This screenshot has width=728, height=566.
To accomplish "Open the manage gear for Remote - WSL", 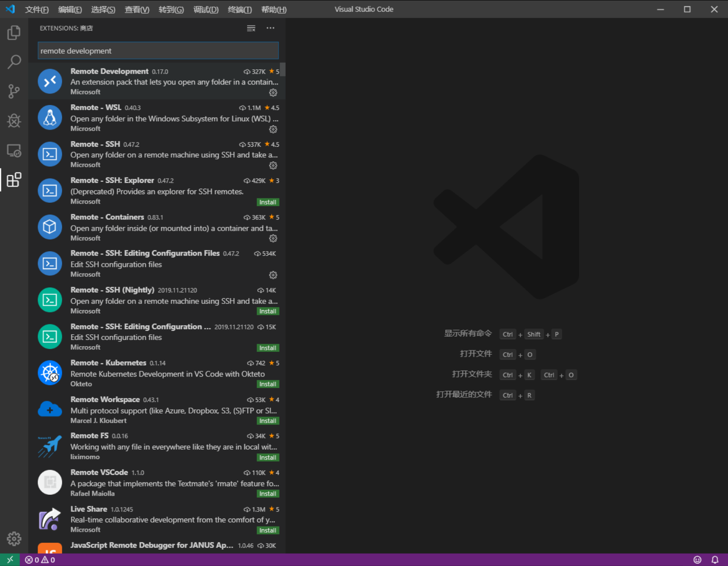I will pyautogui.click(x=273, y=129).
